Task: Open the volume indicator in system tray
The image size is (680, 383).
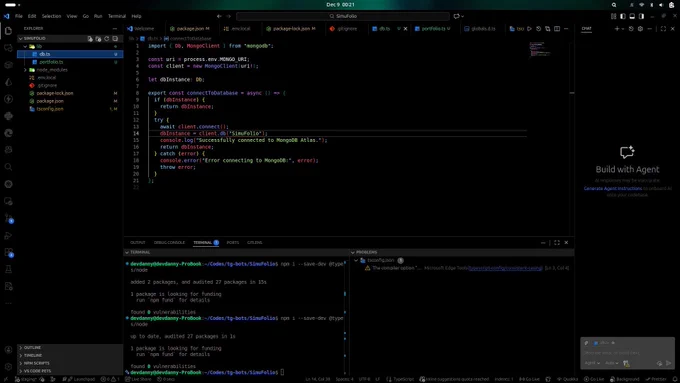Action: (661, 5)
